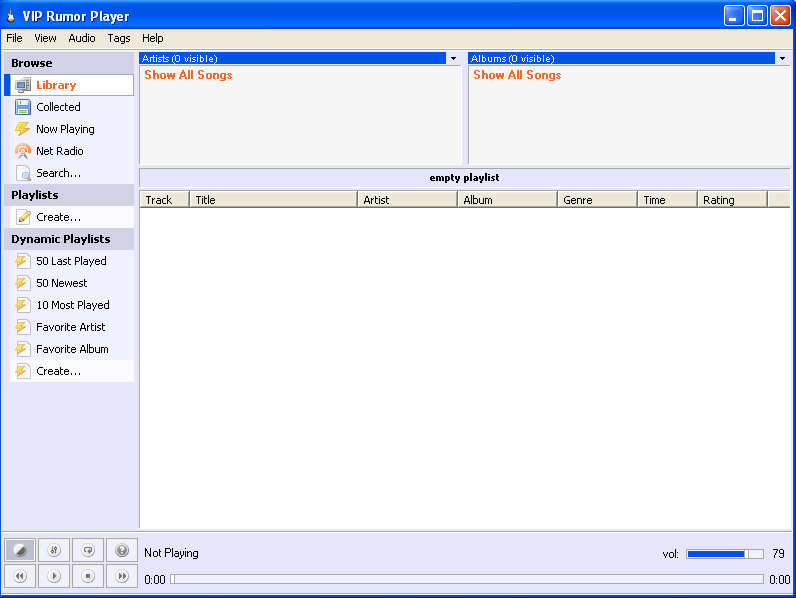The height and width of the screenshot is (598, 796).
Task: Open Net Radio in Browse sidebar
Action: (x=59, y=151)
